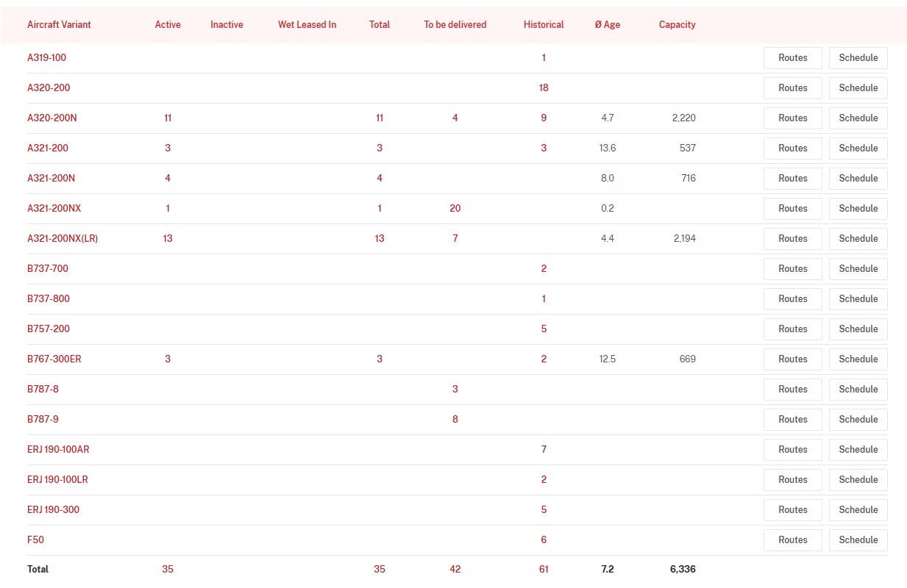Select the 2,220 capacity value
The height and width of the screenshot is (588, 907).
[x=684, y=118]
